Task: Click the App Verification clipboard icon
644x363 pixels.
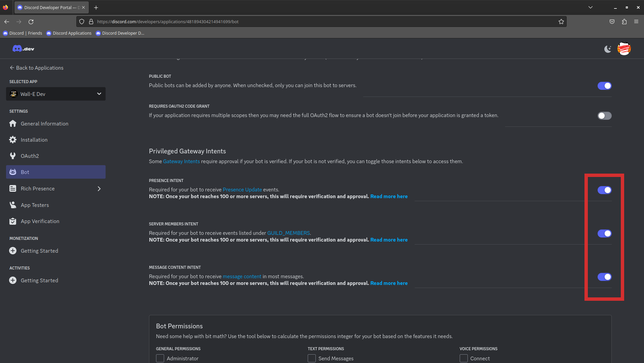Action: point(13,221)
